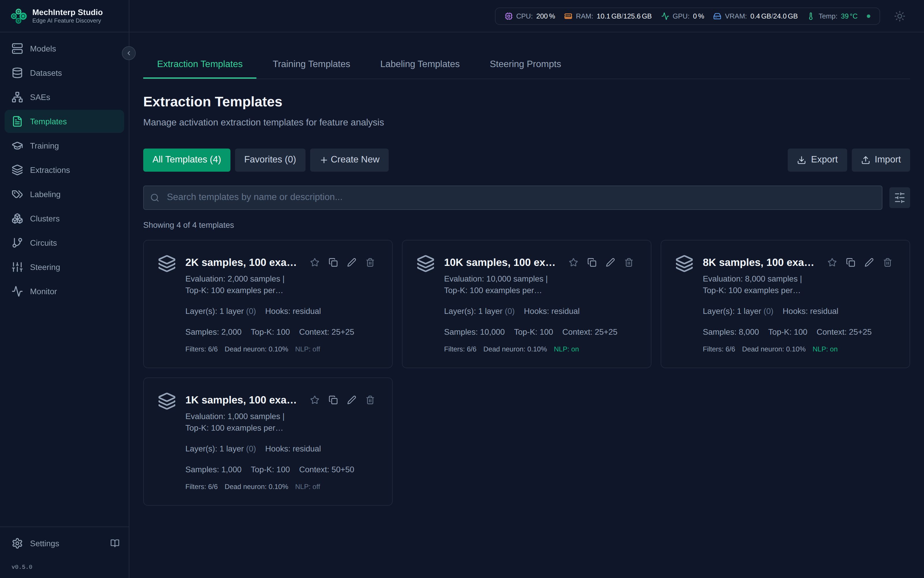Open Models in the sidebar
Screen dimensions: 924x578
click(x=64, y=49)
